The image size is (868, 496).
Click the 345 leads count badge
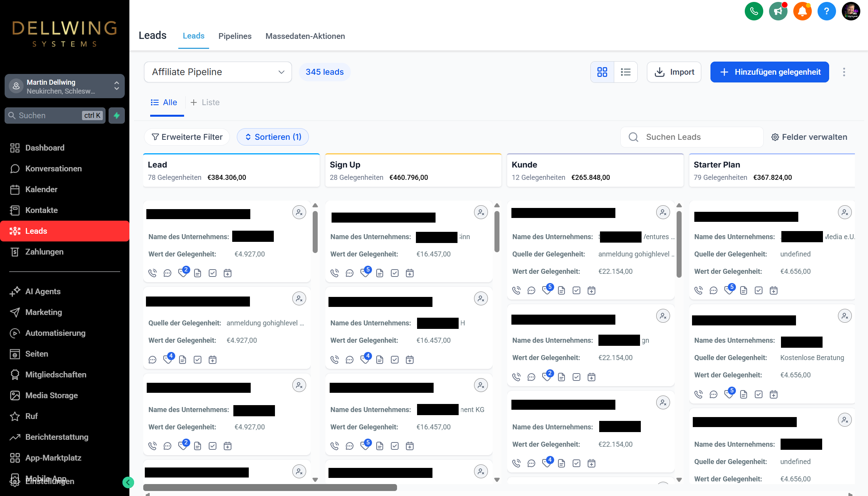coord(325,72)
